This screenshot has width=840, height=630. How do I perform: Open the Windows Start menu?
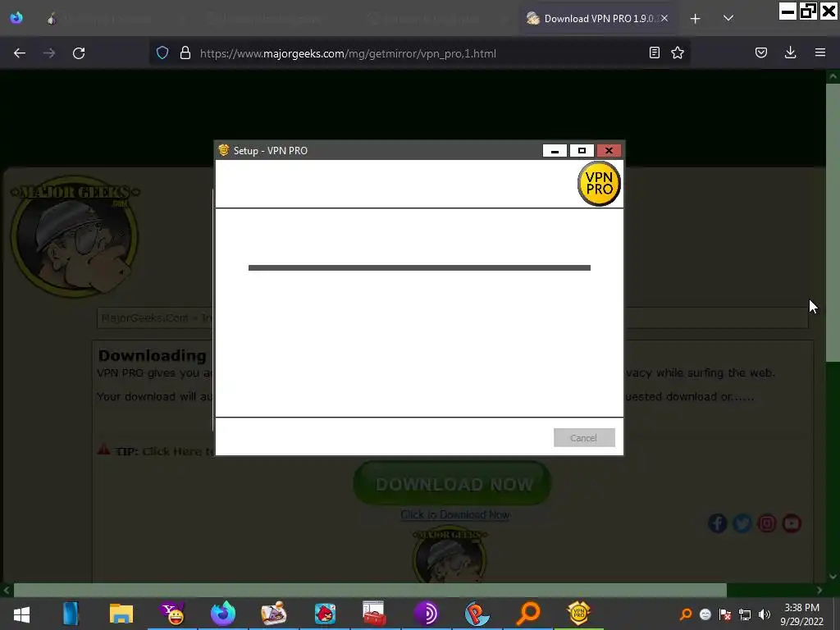[x=21, y=614]
